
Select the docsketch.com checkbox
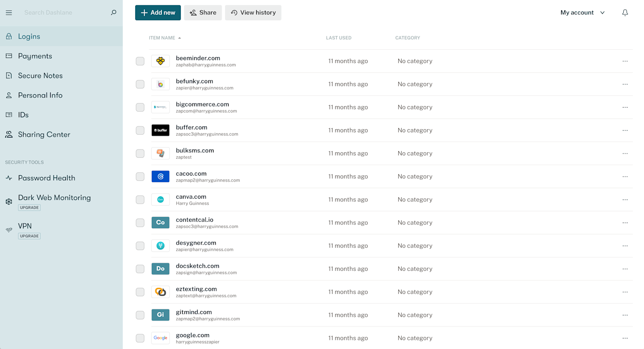pyautogui.click(x=140, y=269)
